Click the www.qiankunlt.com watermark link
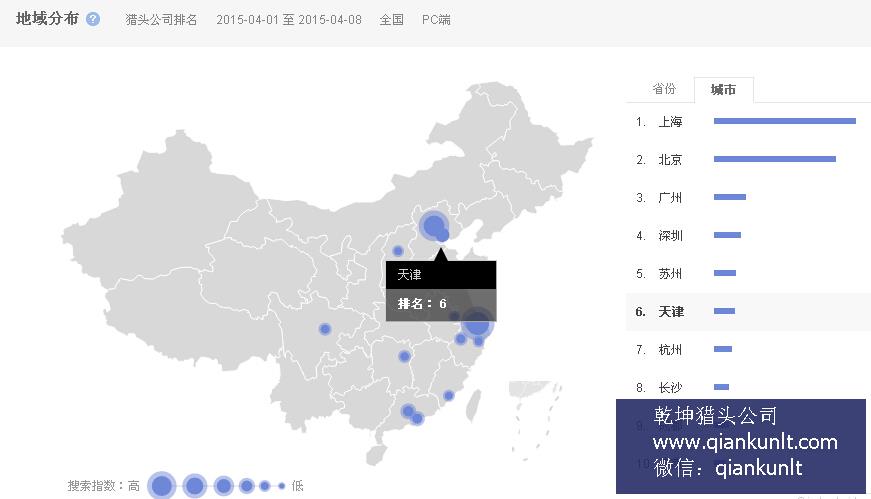 (745, 442)
